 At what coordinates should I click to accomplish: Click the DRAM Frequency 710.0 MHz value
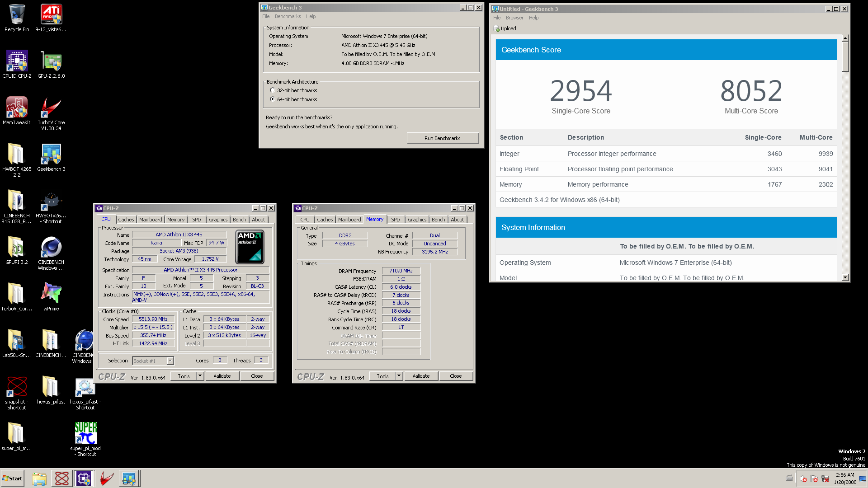pyautogui.click(x=401, y=271)
